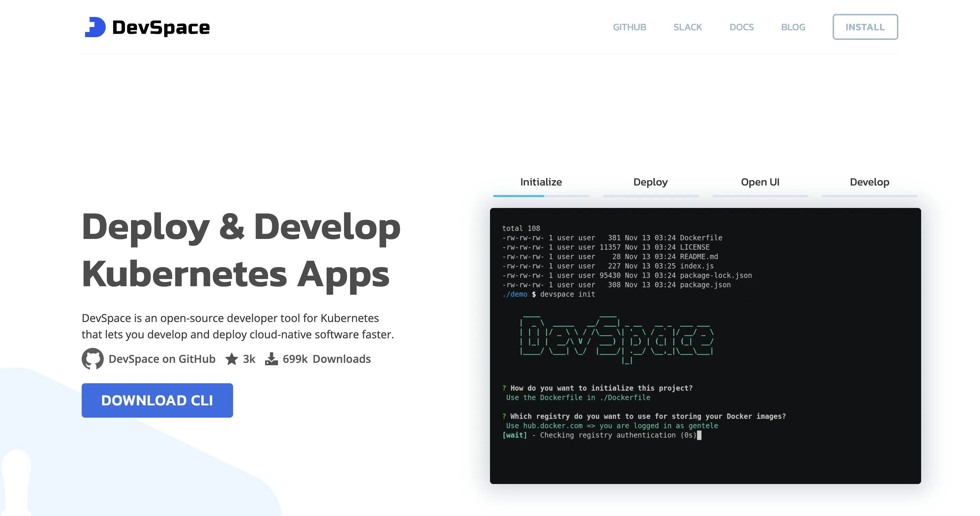Open the GITHUB navigation link

[x=629, y=27]
